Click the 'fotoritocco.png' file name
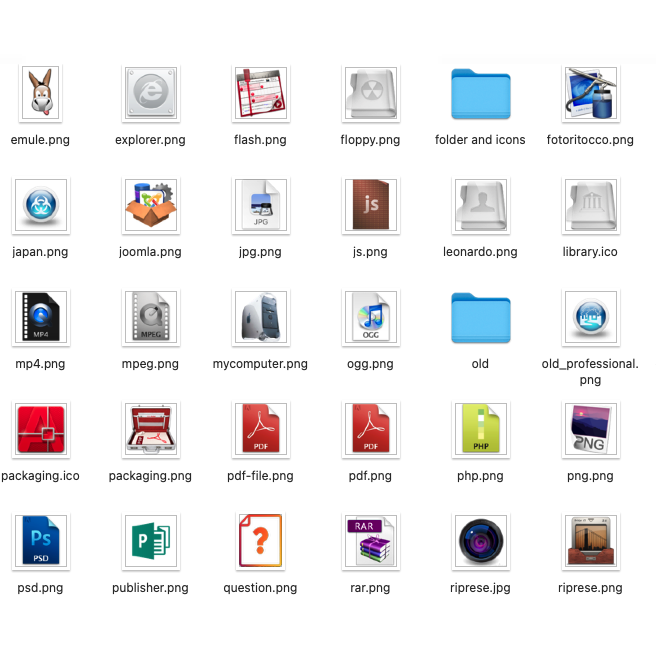This screenshot has width=656, height=656. click(x=590, y=140)
